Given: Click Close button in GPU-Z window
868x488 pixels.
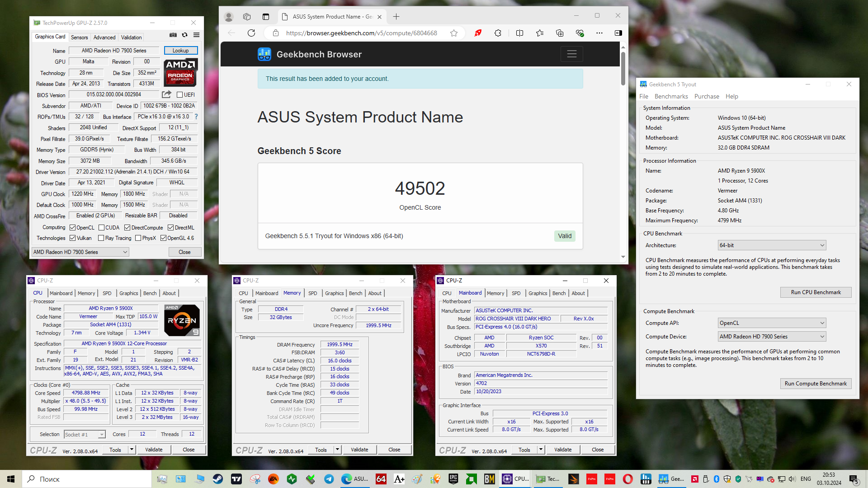Looking at the screenshot, I should pyautogui.click(x=184, y=252).
